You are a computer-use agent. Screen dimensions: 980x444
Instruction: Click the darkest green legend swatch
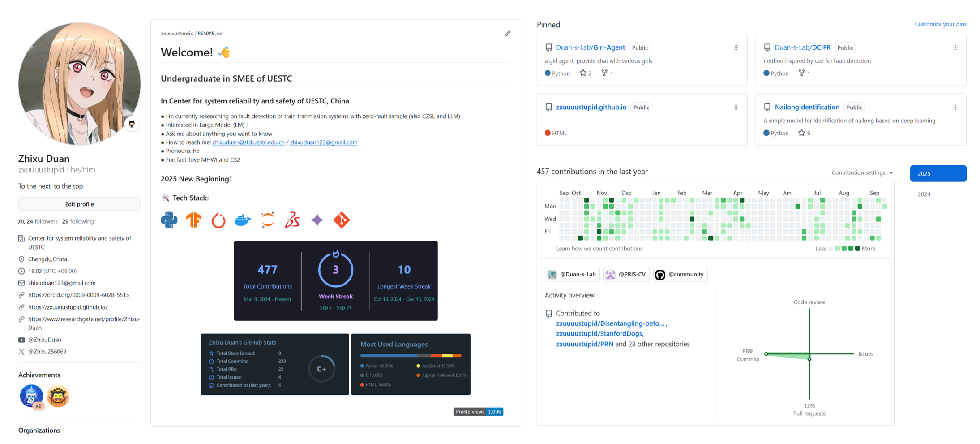coord(857,249)
